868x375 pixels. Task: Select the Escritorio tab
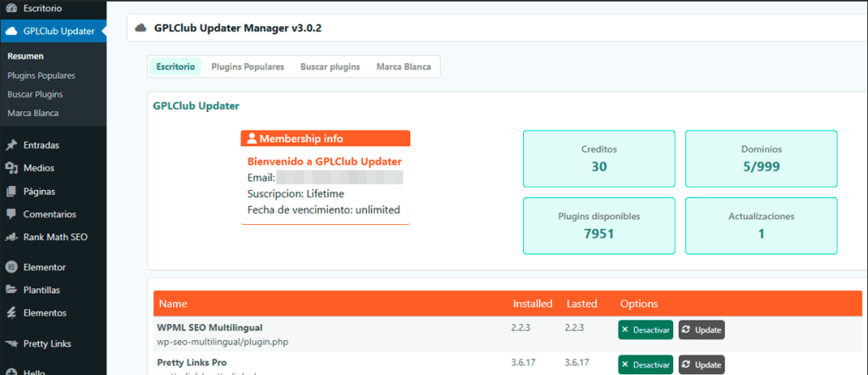[x=175, y=66]
